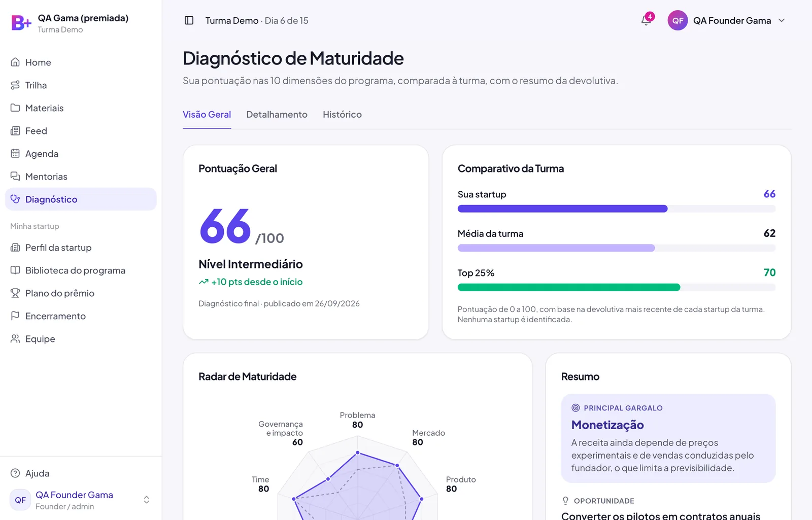The height and width of the screenshot is (520, 812).
Task: Click the Monetização gargalo card heading
Action: point(607,425)
